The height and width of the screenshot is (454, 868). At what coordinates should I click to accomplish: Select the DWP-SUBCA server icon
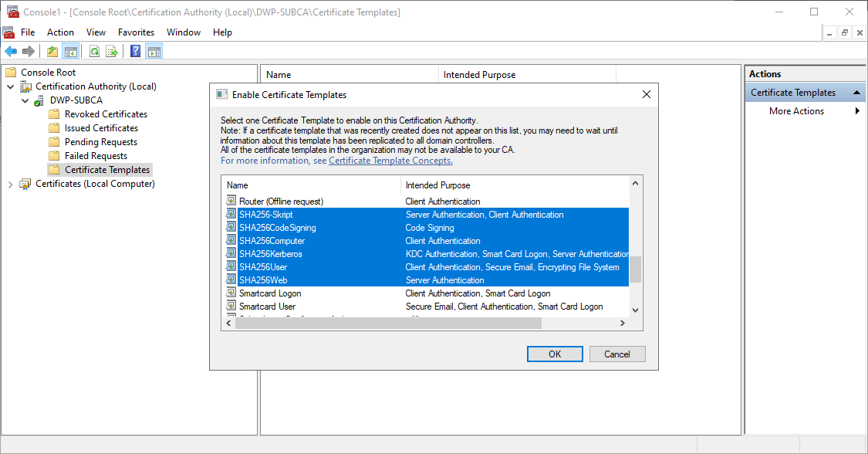[39, 100]
